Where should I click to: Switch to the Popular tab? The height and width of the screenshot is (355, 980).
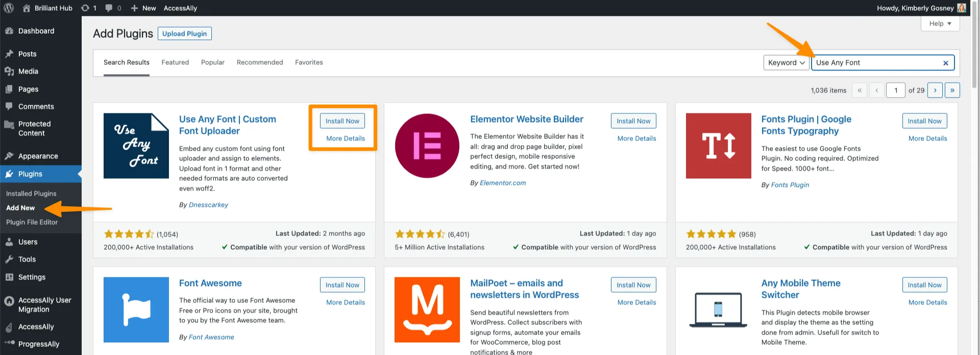212,62
